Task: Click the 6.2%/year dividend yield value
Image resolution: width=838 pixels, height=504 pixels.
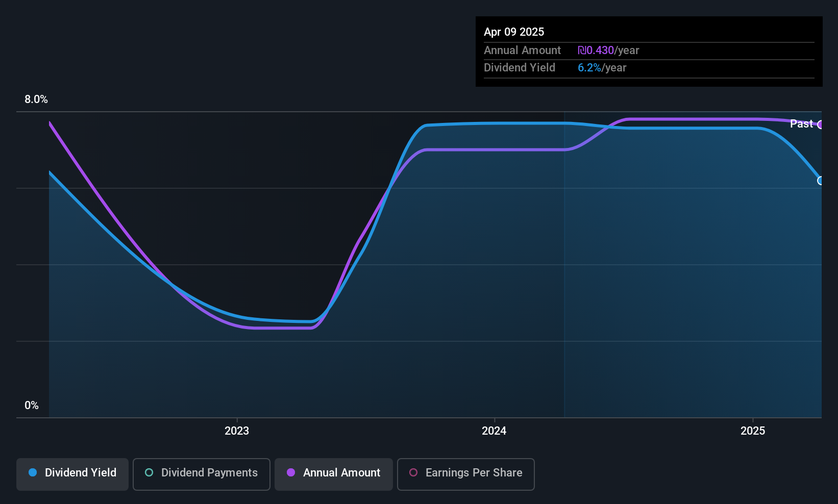Action: pos(602,68)
